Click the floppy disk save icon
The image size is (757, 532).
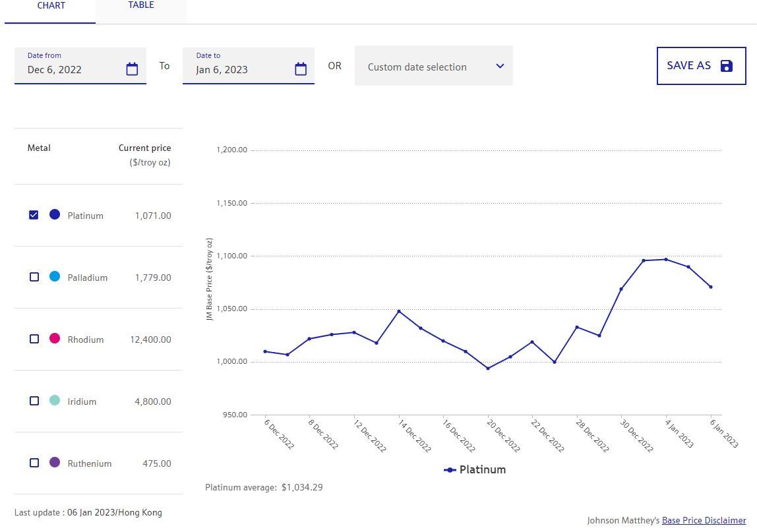[x=727, y=65]
